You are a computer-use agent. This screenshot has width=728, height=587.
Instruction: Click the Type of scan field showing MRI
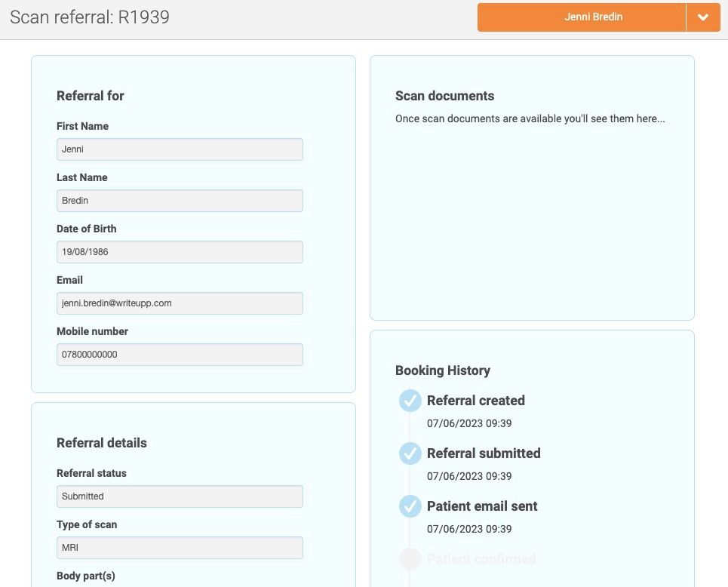click(180, 548)
